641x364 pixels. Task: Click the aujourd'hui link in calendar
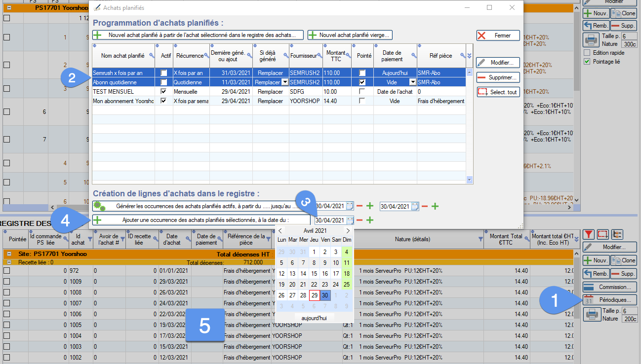[314, 318]
